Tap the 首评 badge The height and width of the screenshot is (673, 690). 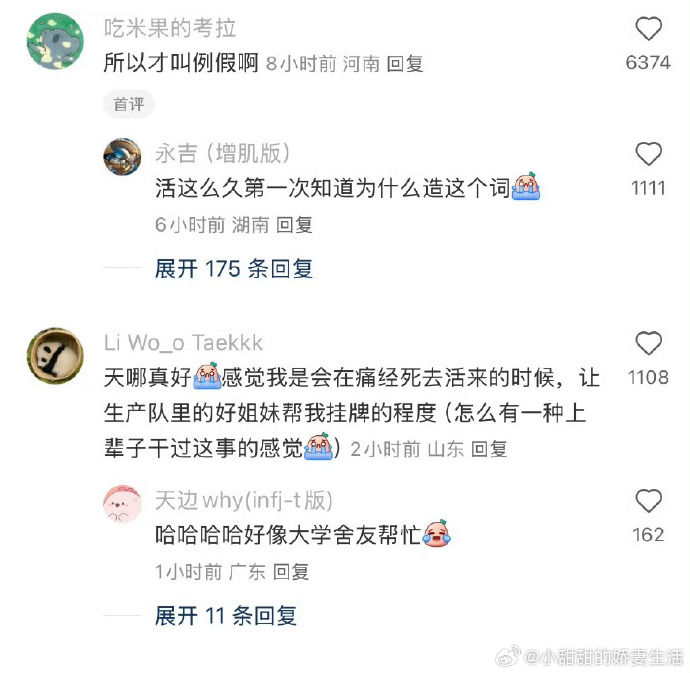[128, 104]
